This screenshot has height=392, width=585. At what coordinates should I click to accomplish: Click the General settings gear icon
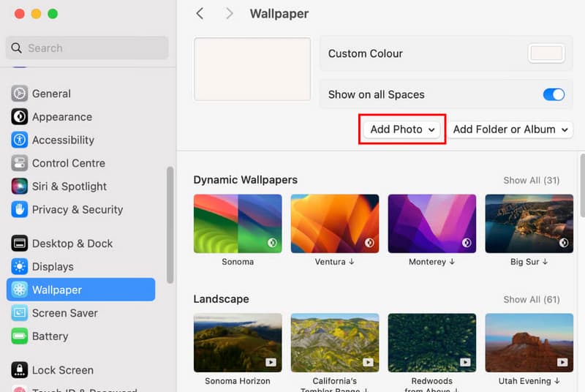(20, 94)
